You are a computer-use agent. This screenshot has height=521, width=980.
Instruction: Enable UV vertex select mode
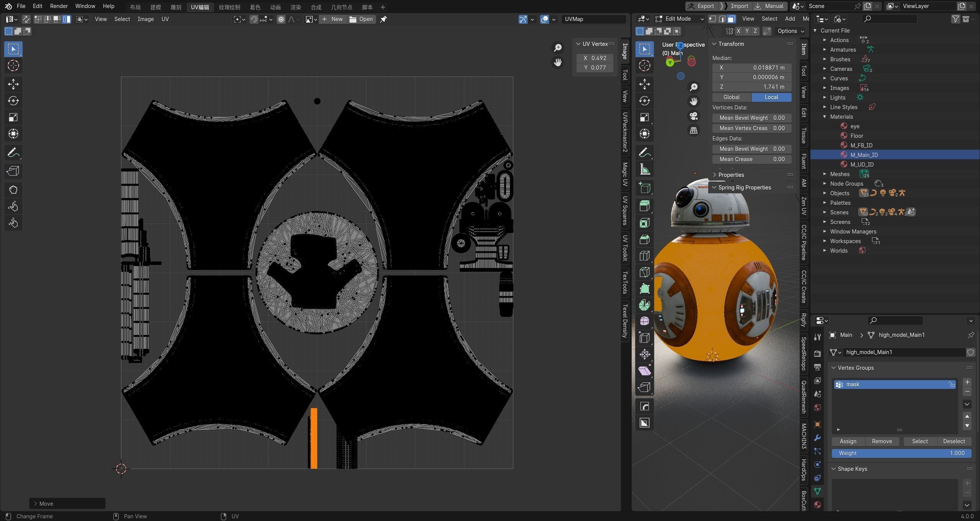point(38,19)
